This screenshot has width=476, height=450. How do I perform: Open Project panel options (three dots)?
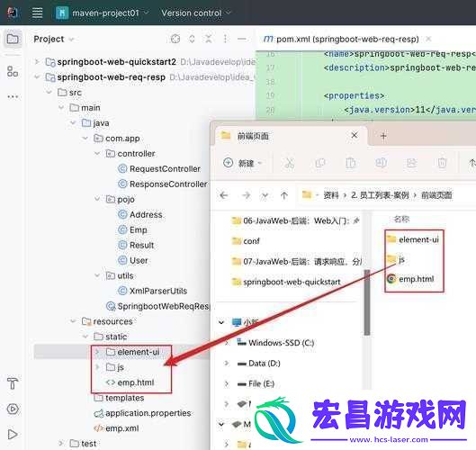(x=225, y=39)
